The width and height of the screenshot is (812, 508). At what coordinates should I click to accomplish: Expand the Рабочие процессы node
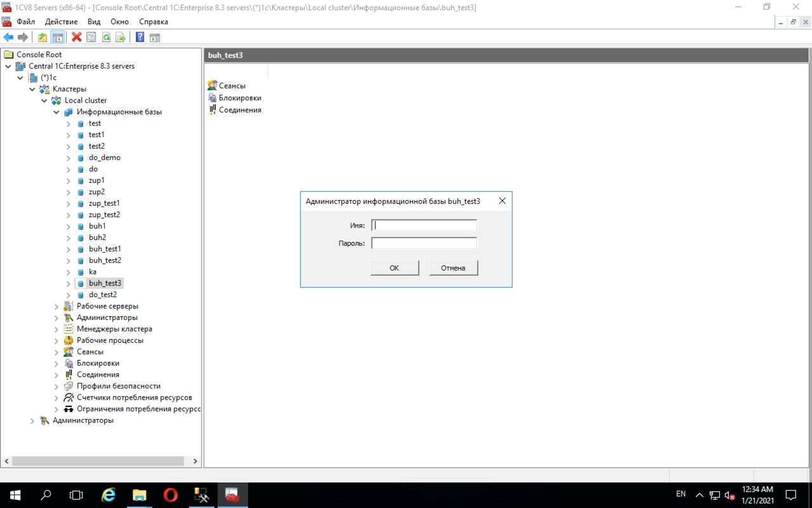click(56, 340)
